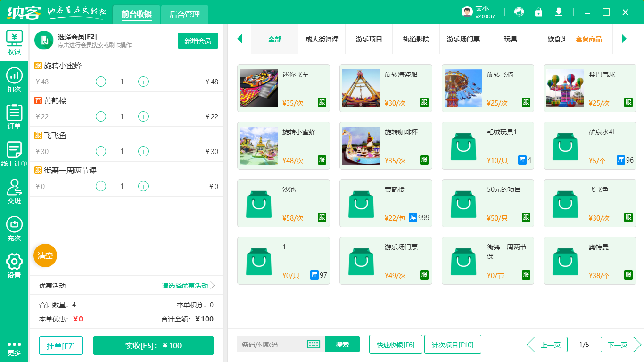Increase 黄鹤楼 quantity with the plus stepper
Image resolution: width=644 pixels, height=362 pixels.
[x=143, y=116]
